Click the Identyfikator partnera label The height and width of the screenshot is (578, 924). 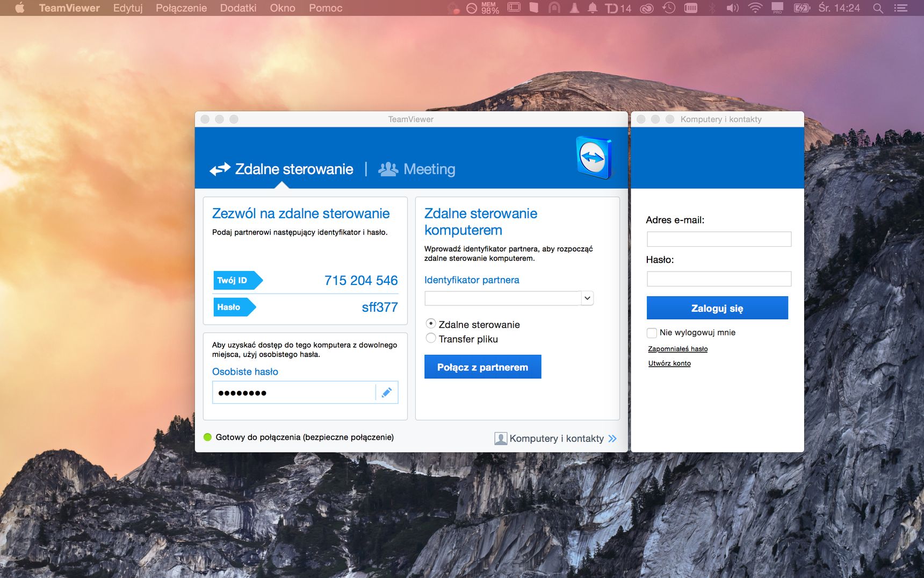point(472,280)
